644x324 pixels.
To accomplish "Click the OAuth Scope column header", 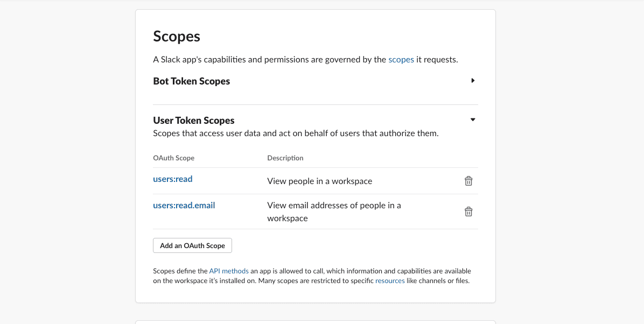I will (x=173, y=158).
